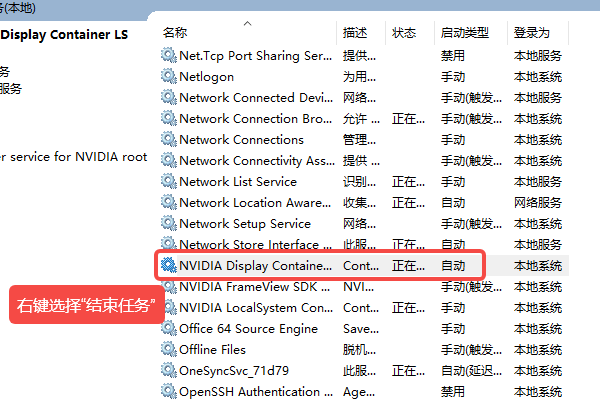Click the Display Container LS heading in left pane
This screenshot has height=400, width=600.
[x=64, y=34]
